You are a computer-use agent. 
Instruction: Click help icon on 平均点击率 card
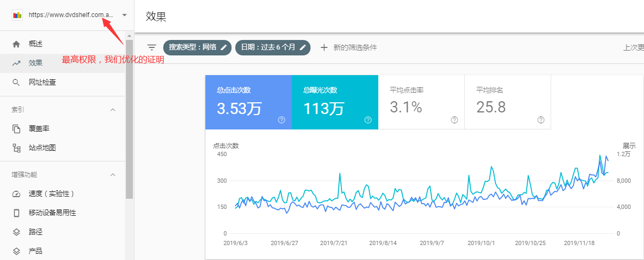pyautogui.click(x=455, y=120)
